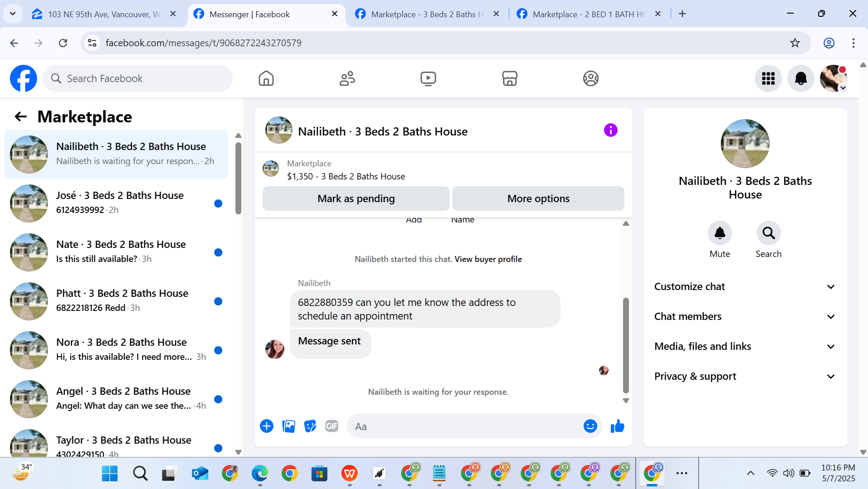The height and width of the screenshot is (489, 868).
Task: Reload the page in browser
Action: [x=63, y=43]
